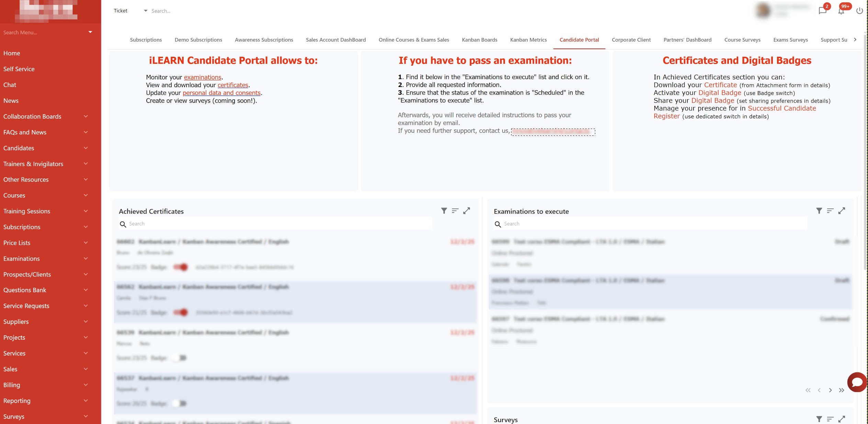Viewport: 868px width, 424px height.
Task: Enable Badge toggle for certificate 66539
Action: click(179, 358)
